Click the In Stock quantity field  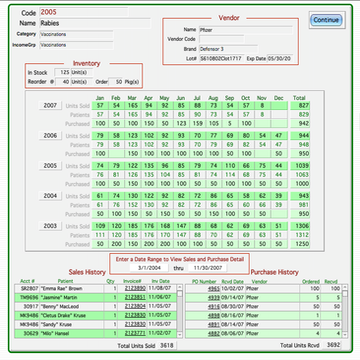62,72
